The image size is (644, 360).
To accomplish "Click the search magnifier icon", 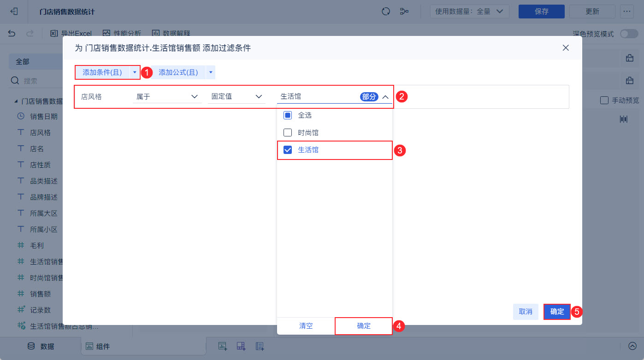I will [x=15, y=81].
